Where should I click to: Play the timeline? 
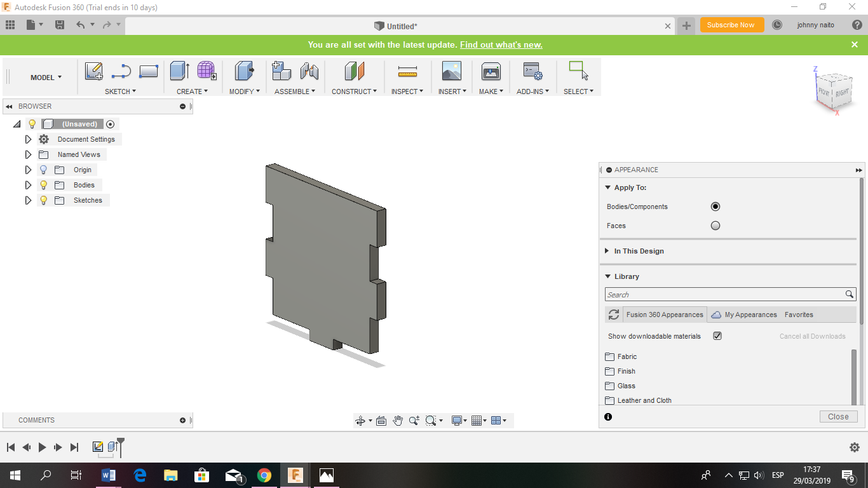[x=42, y=447]
